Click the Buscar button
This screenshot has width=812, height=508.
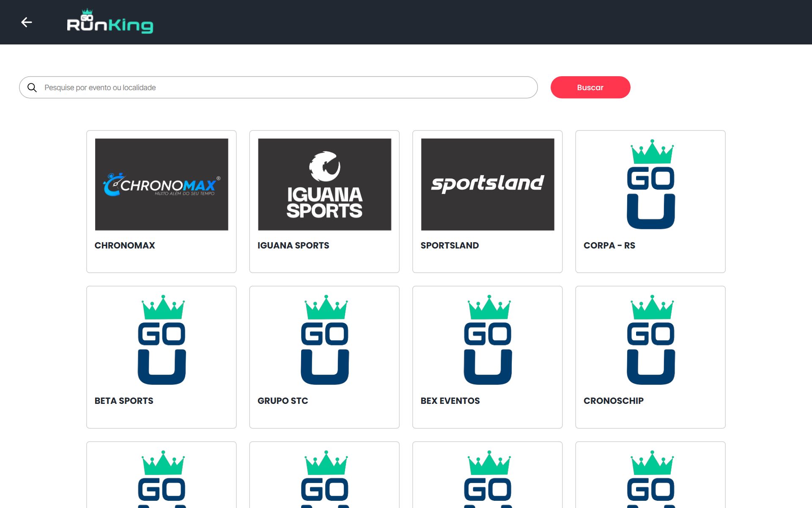[x=590, y=88]
